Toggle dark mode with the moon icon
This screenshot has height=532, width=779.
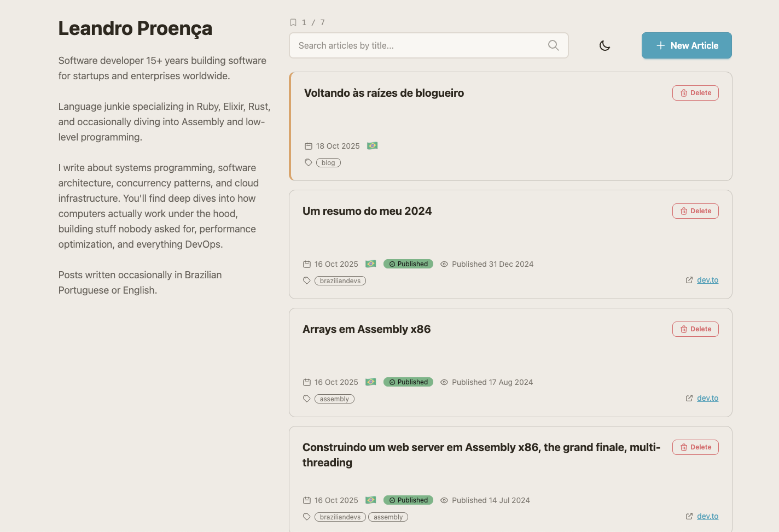tap(604, 46)
